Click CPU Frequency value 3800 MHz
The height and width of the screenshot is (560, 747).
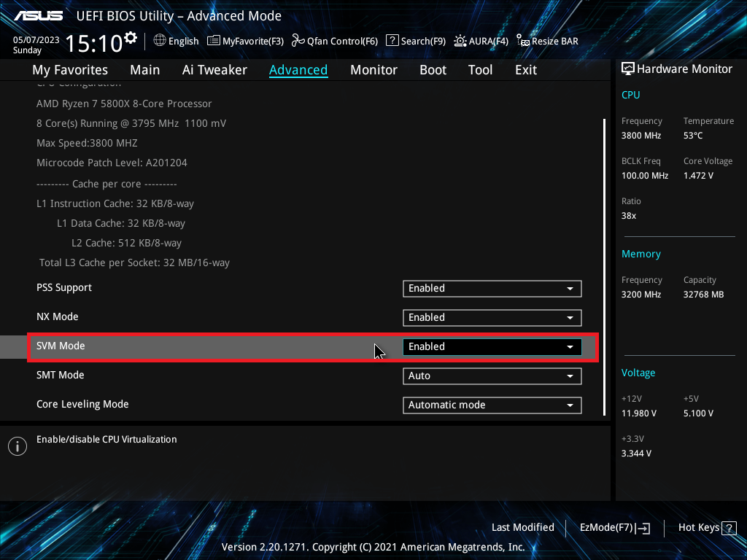640,136
